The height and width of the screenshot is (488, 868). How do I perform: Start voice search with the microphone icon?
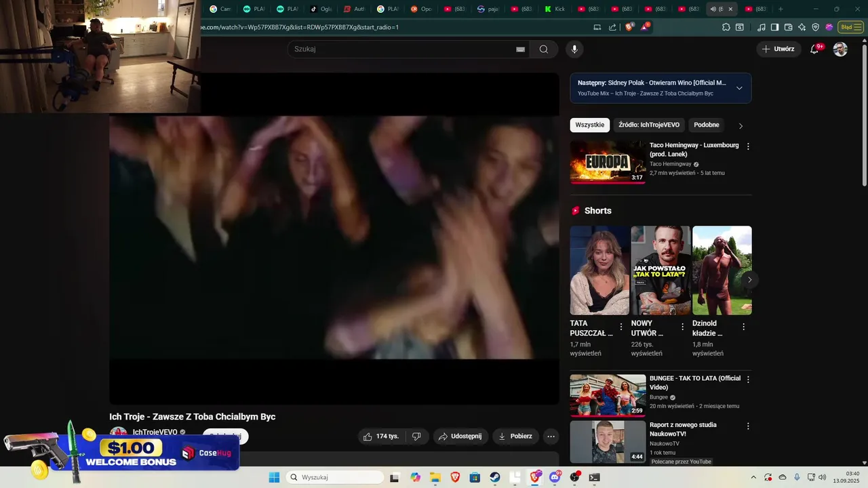click(574, 49)
